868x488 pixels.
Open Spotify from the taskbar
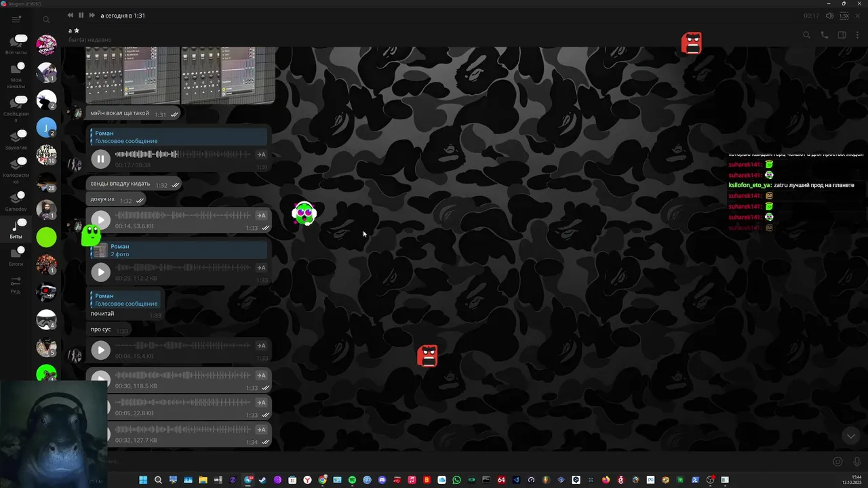(352, 480)
